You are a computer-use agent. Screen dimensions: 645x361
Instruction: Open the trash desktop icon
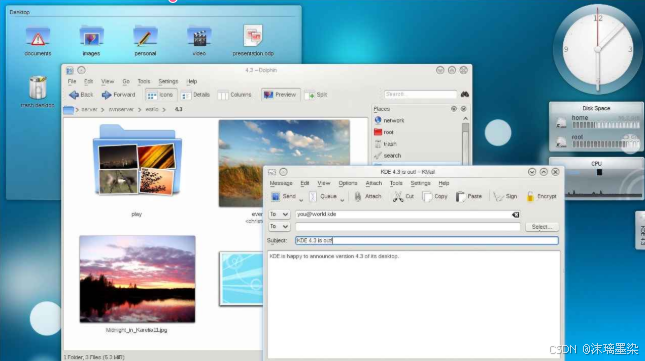[x=37, y=91]
